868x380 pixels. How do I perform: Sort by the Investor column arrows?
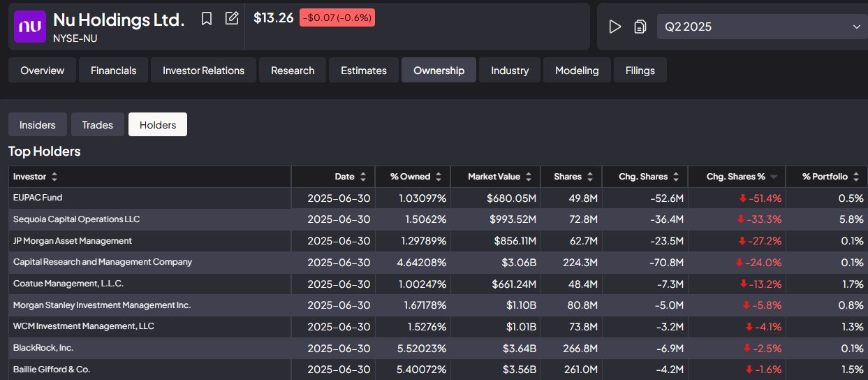click(54, 177)
